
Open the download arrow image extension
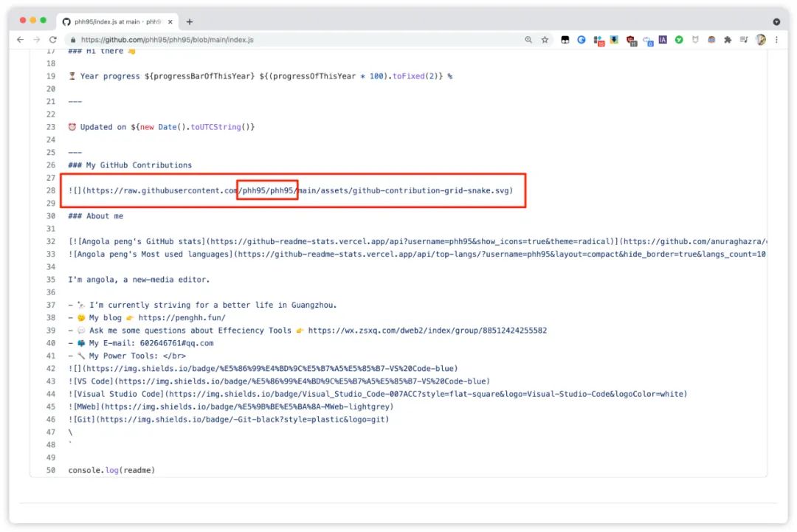pyautogui.click(x=615, y=40)
